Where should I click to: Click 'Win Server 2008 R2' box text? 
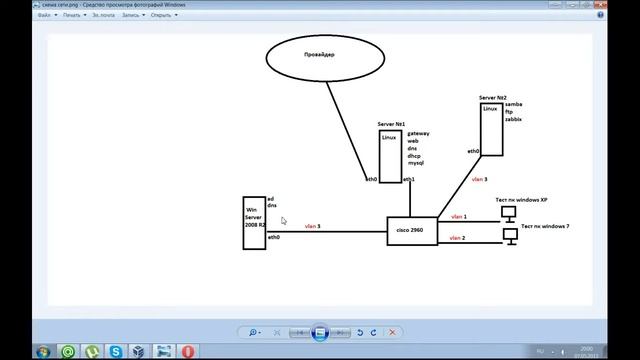pyautogui.click(x=255, y=218)
